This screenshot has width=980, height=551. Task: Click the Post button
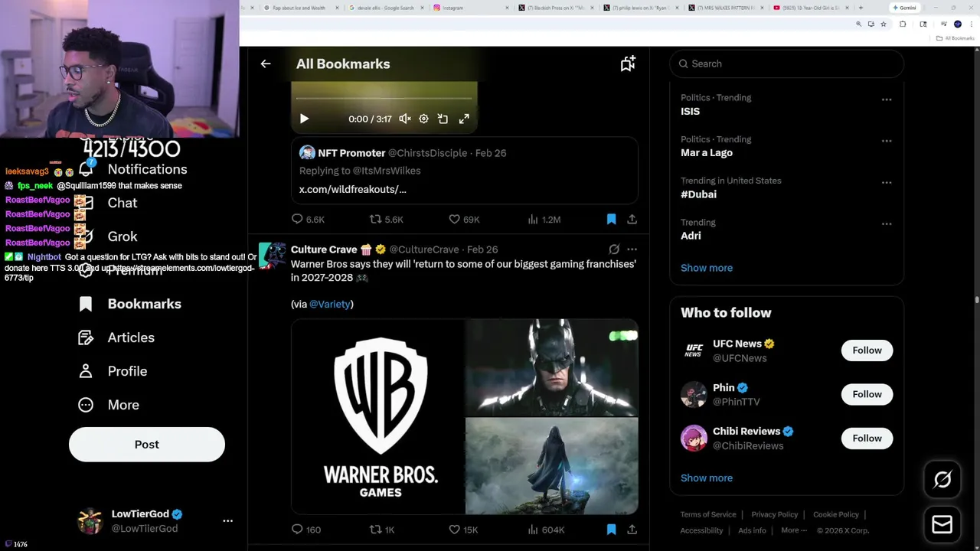tap(147, 445)
